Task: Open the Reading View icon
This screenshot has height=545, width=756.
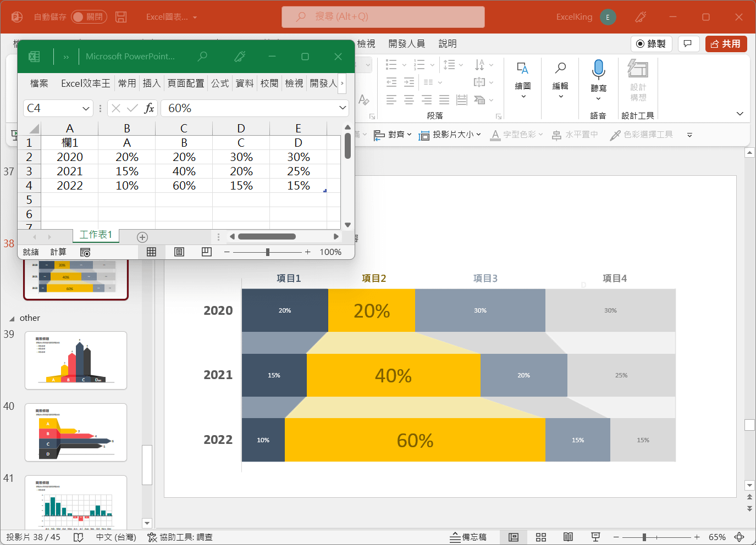Action: click(568, 537)
